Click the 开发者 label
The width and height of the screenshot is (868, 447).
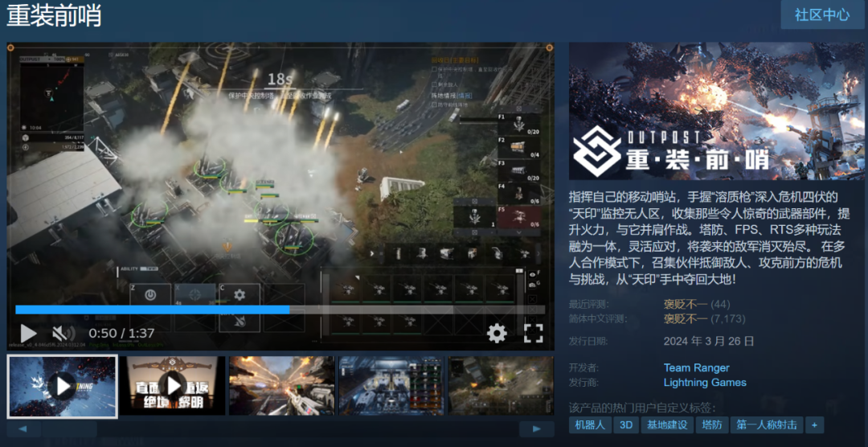(584, 367)
